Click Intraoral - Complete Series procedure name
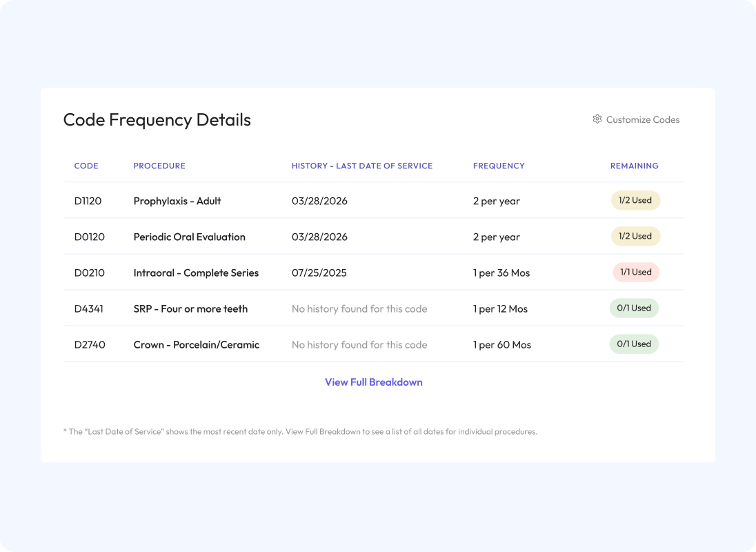 [196, 273]
